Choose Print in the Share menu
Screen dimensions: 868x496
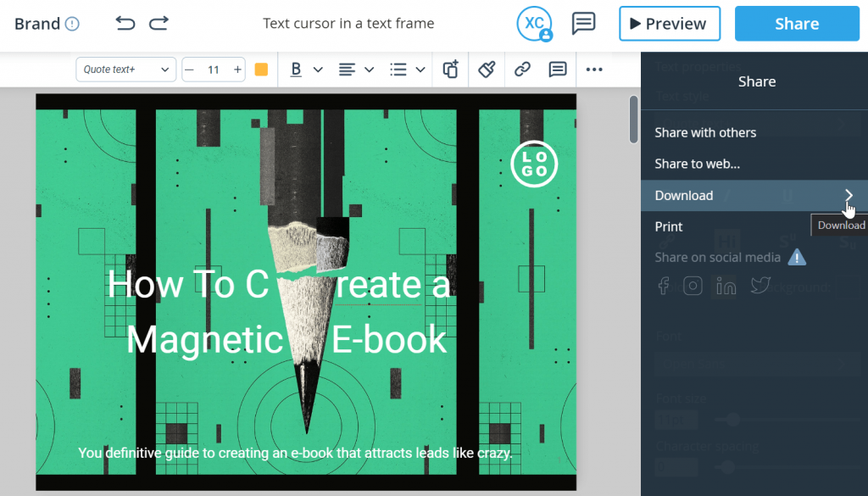point(669,226)
